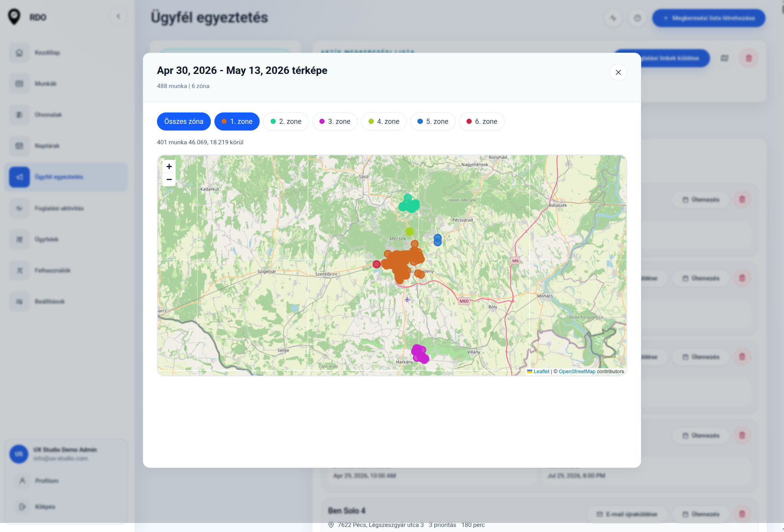Image resolution: width=784 pixels, height=532 pixels.
Task: Click the 'Ügyfél egyeztetés' page heading
Action: point(209,18)
